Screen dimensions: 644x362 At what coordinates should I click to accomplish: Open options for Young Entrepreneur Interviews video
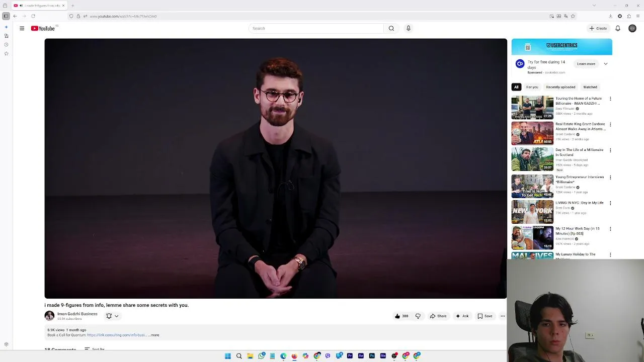tap(610, 177)
